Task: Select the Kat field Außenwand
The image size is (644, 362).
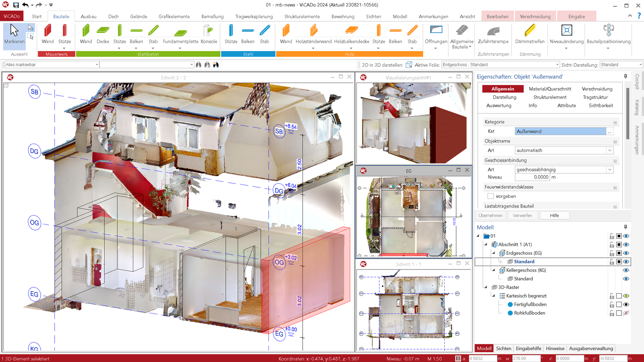Action: point(560,132)
